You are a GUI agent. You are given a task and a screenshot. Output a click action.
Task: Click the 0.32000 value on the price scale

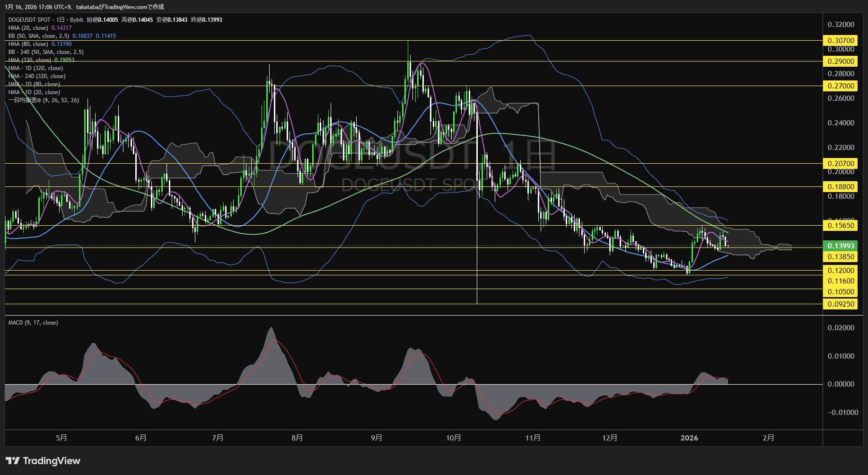(x=841, y=25)
